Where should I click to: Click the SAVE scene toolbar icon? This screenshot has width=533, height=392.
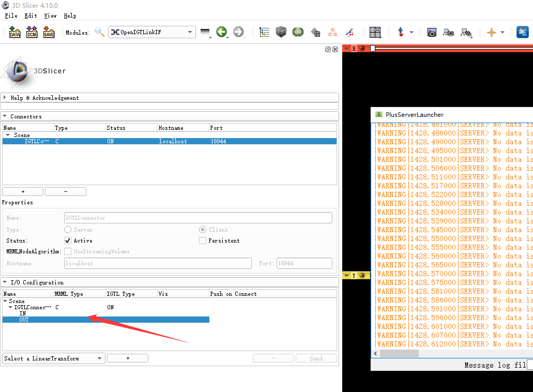(x=49, y=32)
